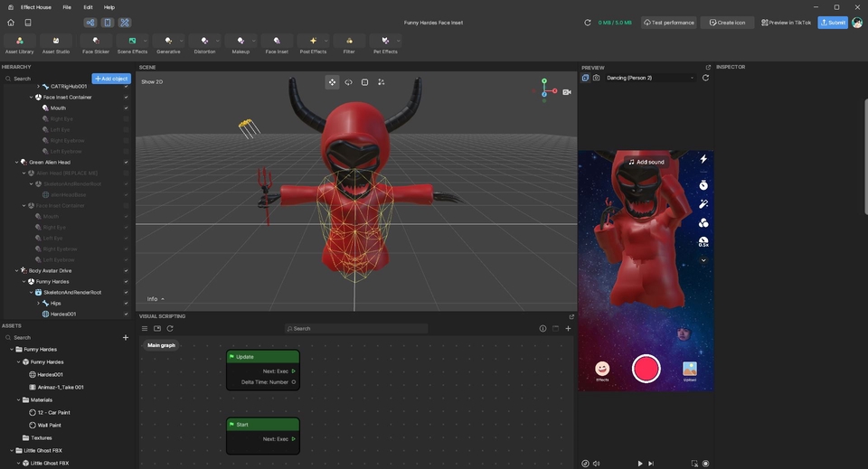Open the File menu
This screenshot has height=469, width=868.
pos(67,7)
